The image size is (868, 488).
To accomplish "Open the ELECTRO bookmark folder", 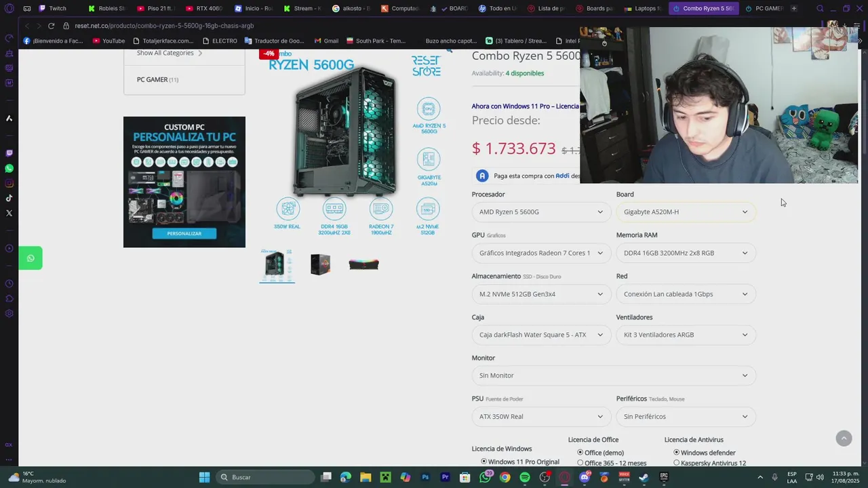I will pos(220,41).
